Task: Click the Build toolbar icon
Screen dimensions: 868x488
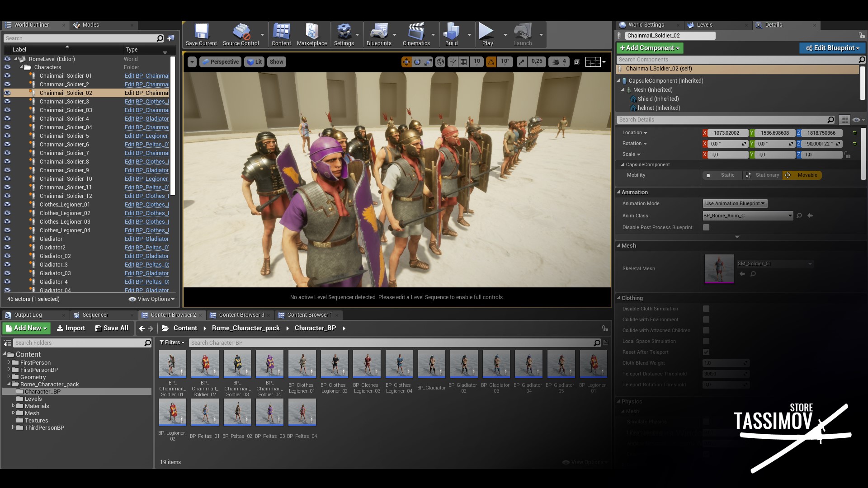Action: [451, 34]
